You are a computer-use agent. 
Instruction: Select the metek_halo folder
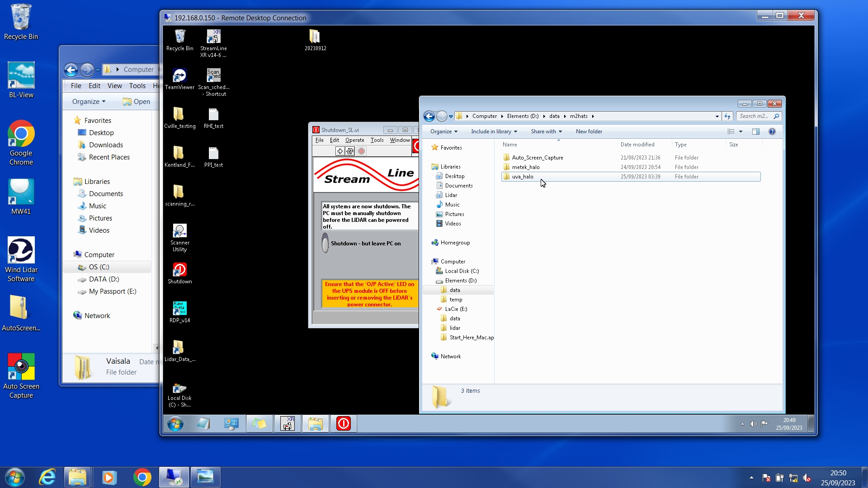click(525, 167)
